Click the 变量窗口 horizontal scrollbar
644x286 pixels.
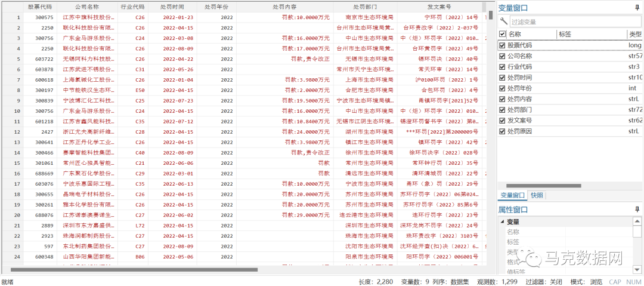point(543,186)
